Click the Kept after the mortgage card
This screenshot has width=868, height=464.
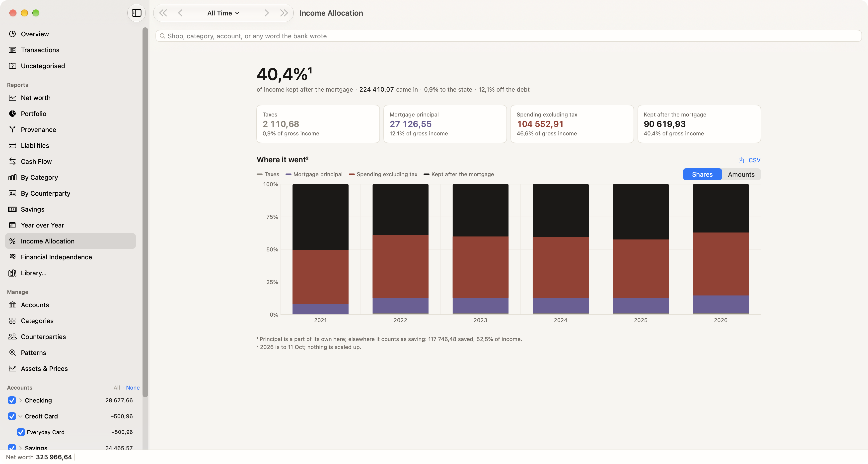click(x=699, y=124)
